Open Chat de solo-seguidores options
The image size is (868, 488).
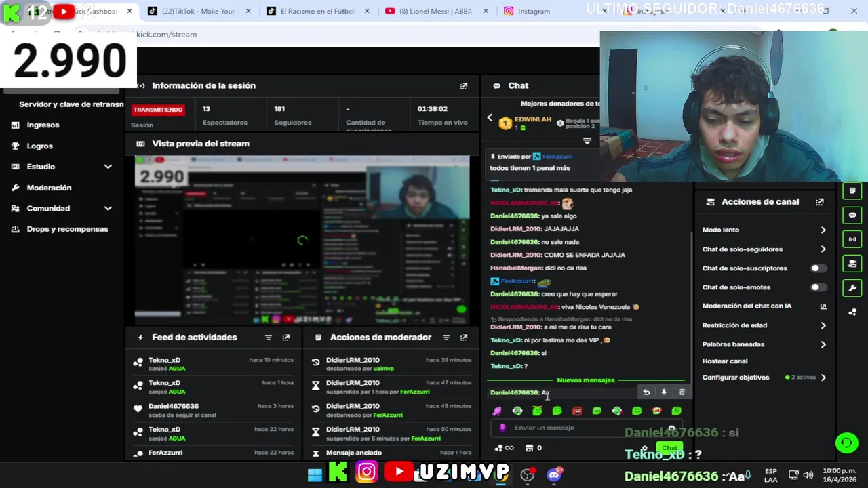point(764,249)
